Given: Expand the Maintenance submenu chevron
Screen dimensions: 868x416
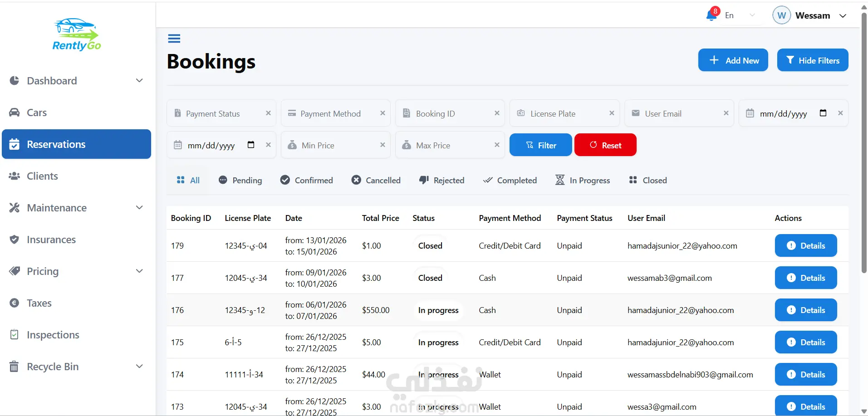Looking at the screenshot, I should click(139, 208).
